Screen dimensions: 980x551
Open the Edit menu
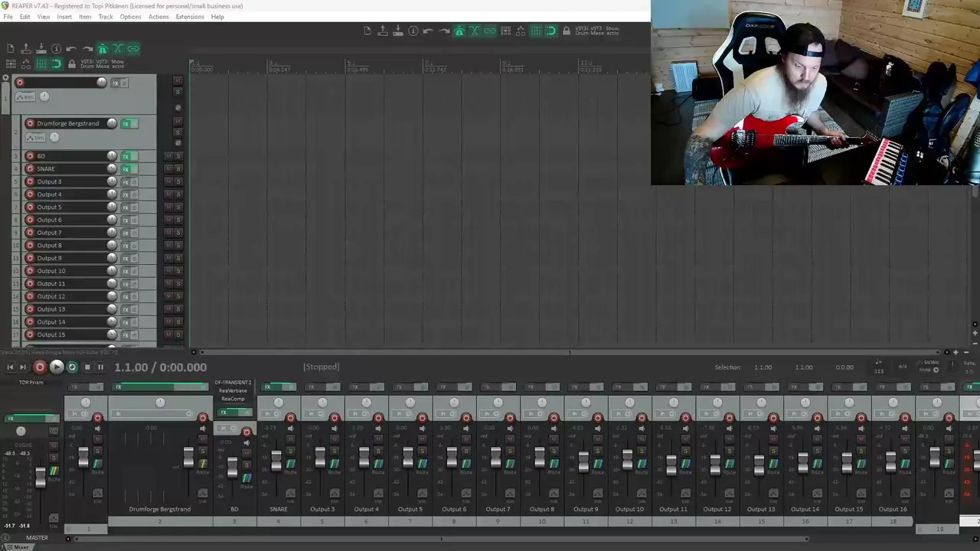coord(25,17)
